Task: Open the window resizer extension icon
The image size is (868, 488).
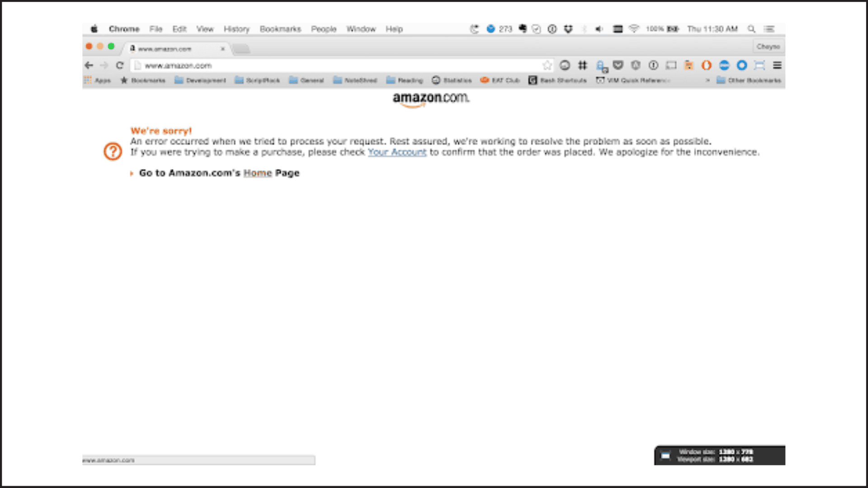Action: click(x=759, y=66)
